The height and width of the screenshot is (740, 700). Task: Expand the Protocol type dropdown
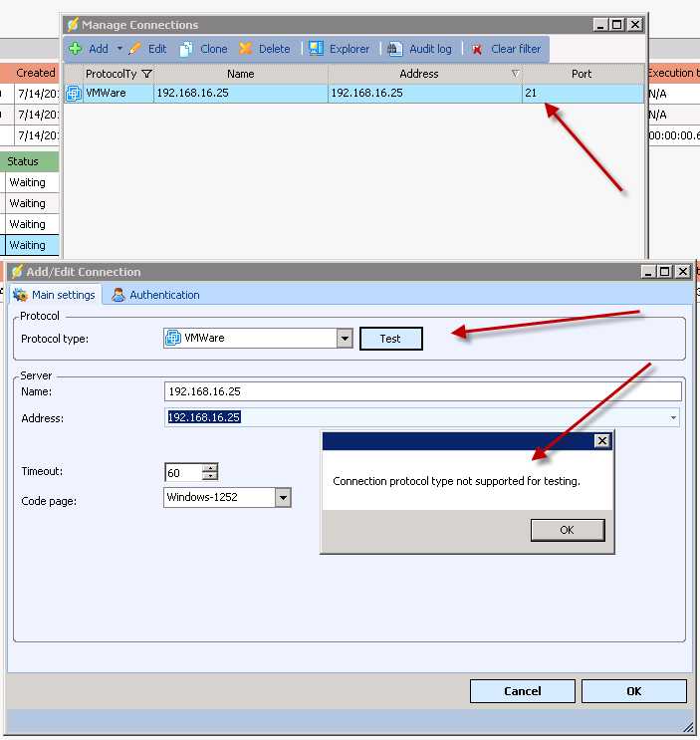click(x=345, y=339)
